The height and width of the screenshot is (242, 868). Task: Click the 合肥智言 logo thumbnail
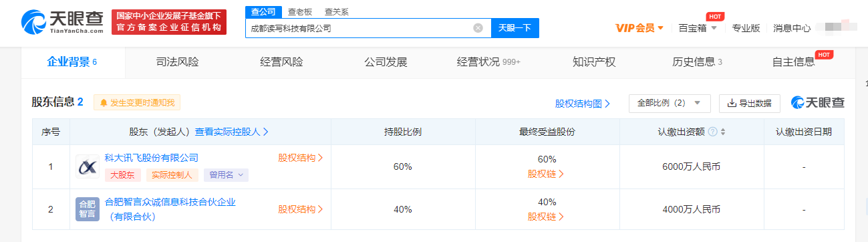88,209
